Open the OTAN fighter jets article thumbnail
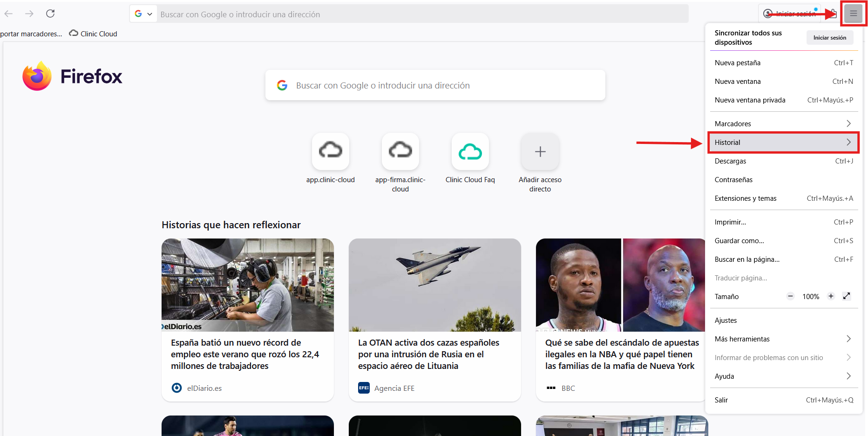868x436 pixels. tap(434, 285)
